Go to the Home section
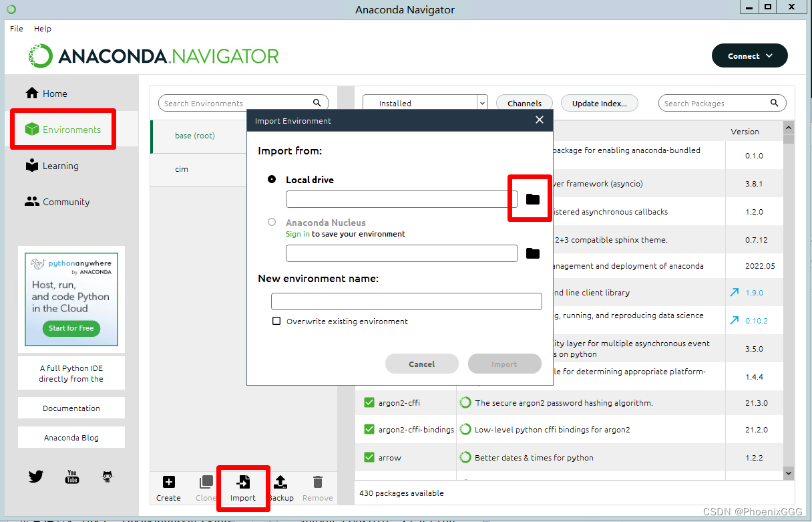The image size is (812, 522). pos(47,94)
